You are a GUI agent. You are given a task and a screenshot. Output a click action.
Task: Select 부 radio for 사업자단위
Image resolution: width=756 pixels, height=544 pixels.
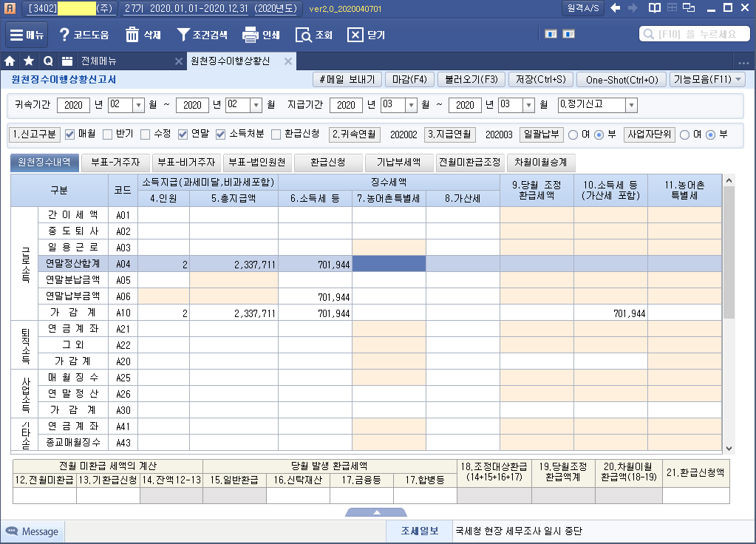[x=710, y=135]
